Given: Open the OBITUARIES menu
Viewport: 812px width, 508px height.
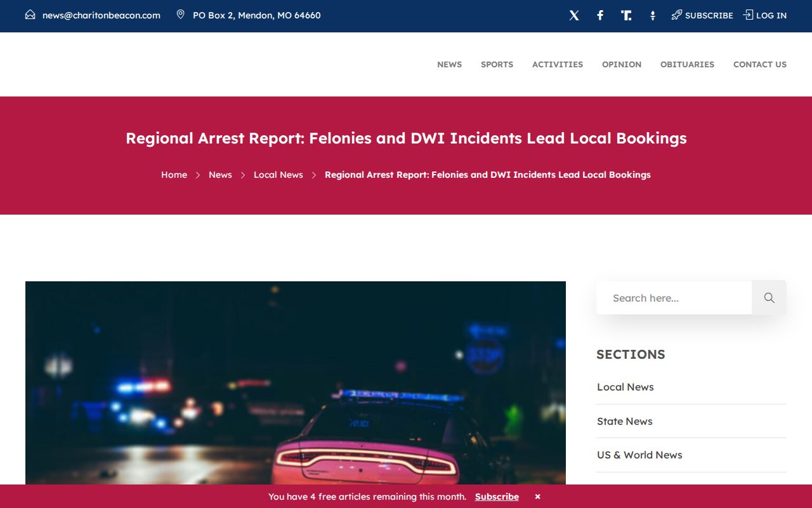Looking at the screenshot, I should pos(687,64).
